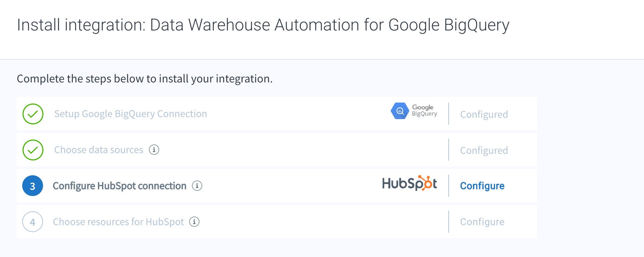Select the Choose data sources step label
644x257 pixels.
tap(99, 150)
